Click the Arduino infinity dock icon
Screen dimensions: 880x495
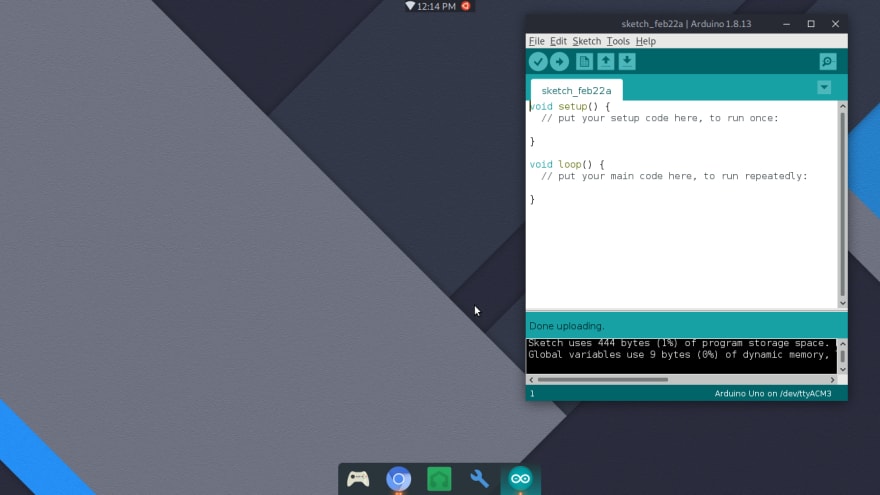coord(520,479)
